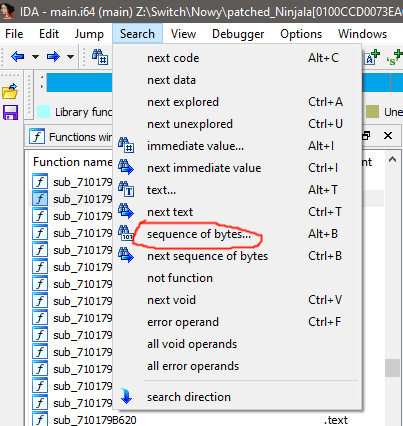Open the forward arrow history dropdown
The height and width of the screenshot is (426, 403).
pos(70,57)
